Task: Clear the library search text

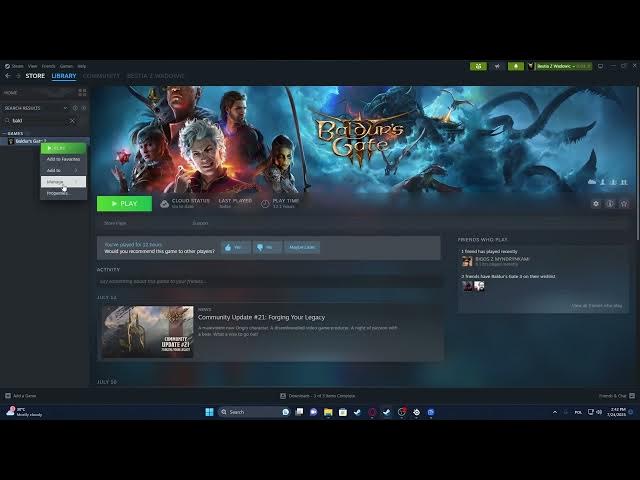Action: coord(72,120)
